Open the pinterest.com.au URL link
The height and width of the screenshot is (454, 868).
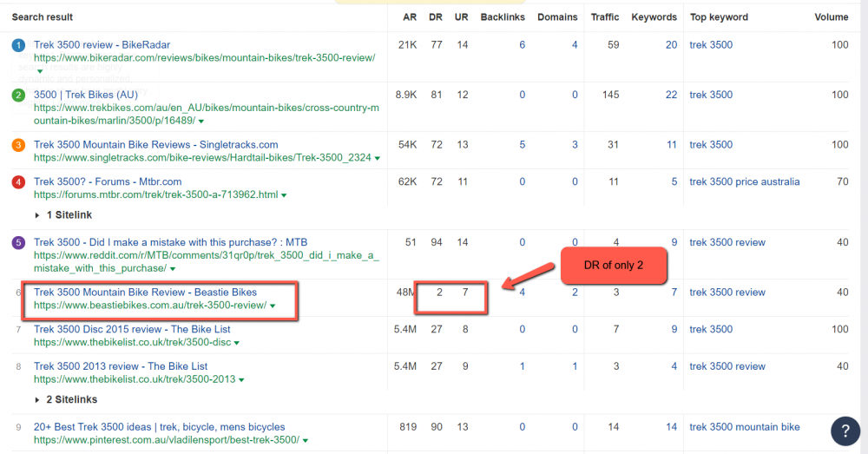167,440
